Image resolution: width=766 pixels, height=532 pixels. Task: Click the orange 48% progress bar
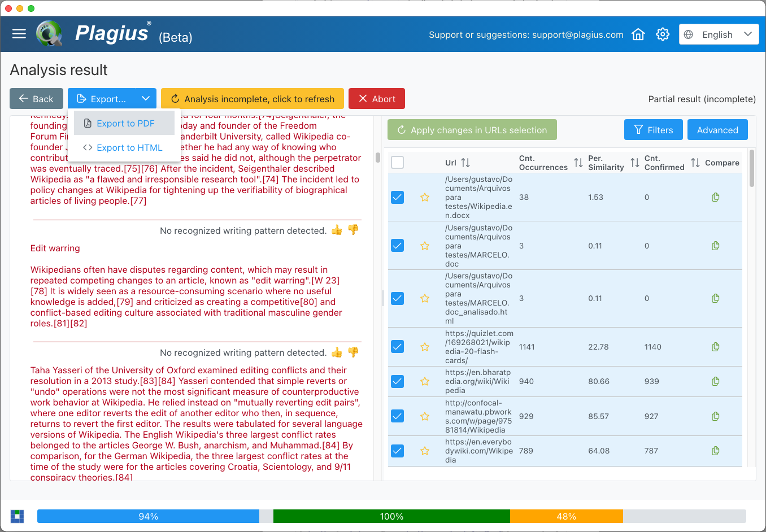[567, 516]
